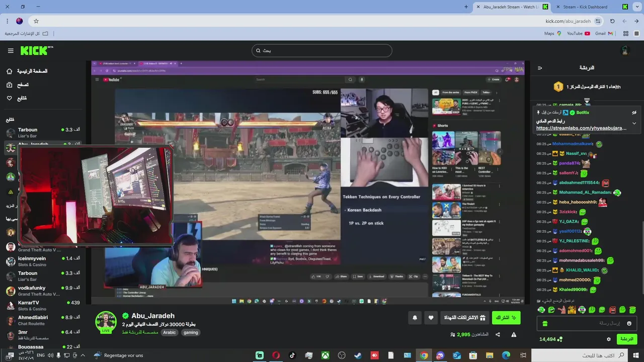Open all bookmarks folder كل الإشارات المرجعية

point(27,33)
